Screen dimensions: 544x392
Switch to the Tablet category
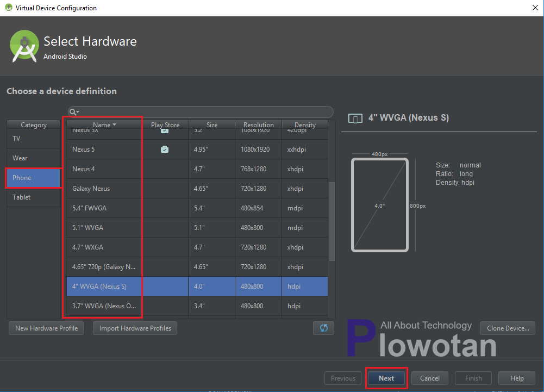pyautogui.click(x=33, y=197)
